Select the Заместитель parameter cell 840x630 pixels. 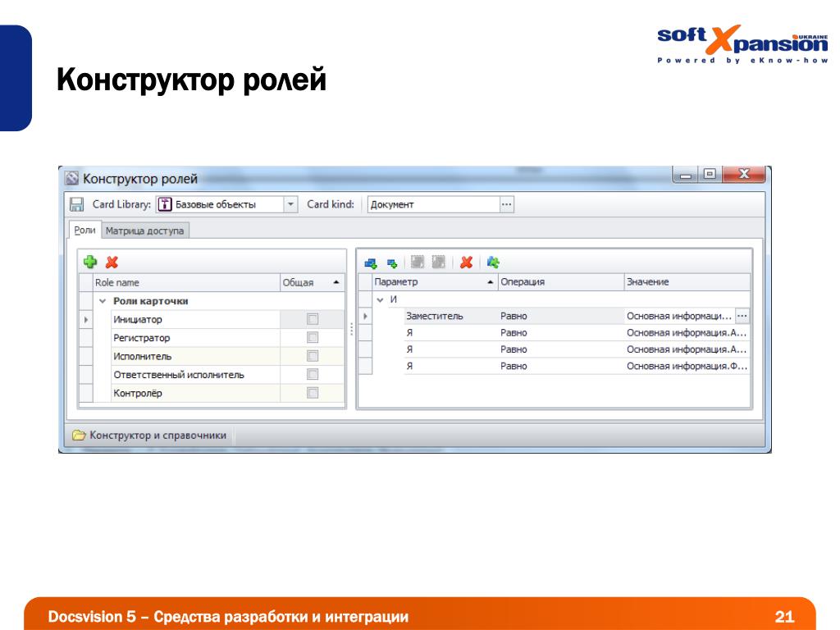tap(451, 316)
